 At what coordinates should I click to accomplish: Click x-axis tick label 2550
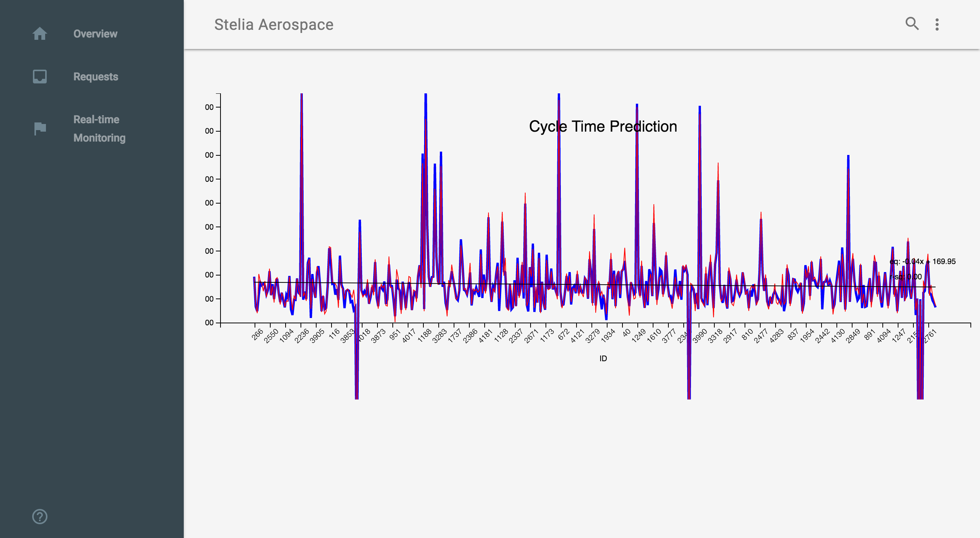coord(271,336)
